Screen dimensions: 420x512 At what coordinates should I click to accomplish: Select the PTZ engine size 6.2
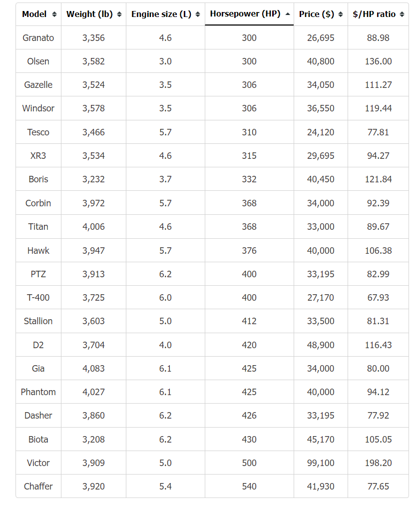click(x=165, y=274)
